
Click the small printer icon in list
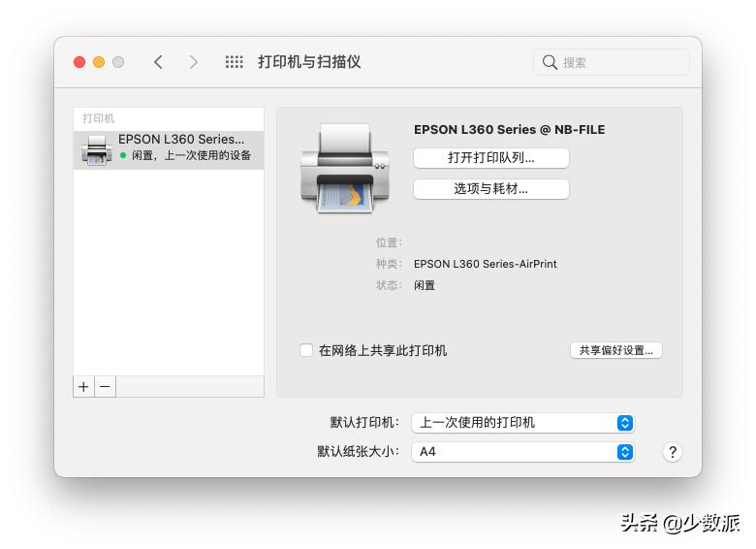96,149
